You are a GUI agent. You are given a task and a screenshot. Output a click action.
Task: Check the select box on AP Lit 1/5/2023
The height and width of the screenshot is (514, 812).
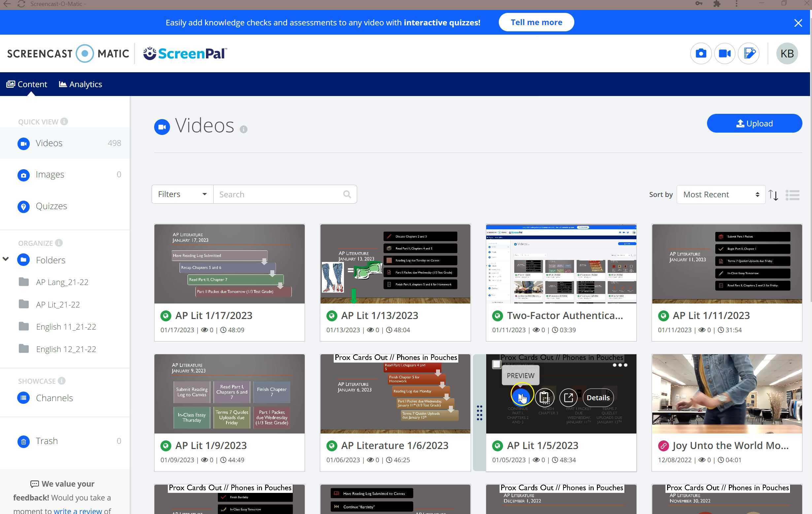coord(496,364)
